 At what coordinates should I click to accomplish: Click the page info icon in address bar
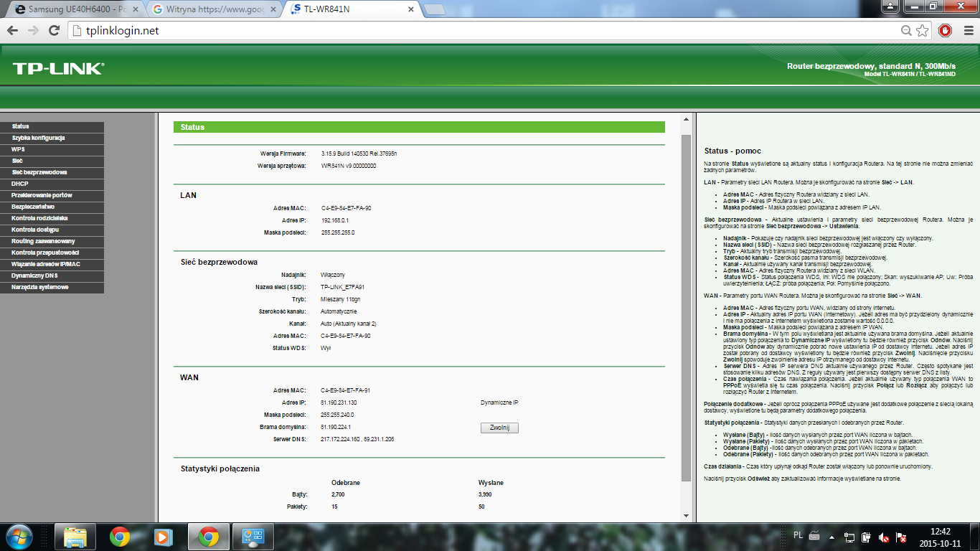point(78,31)
